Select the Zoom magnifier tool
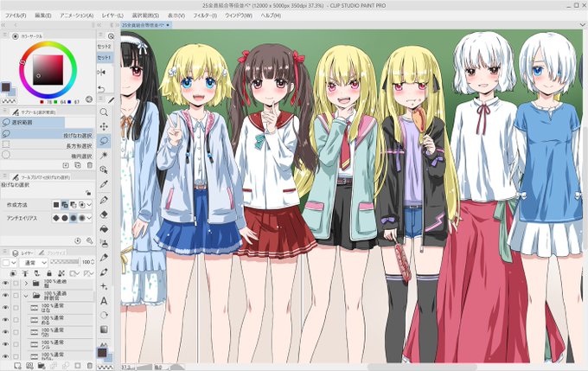 pyautogui.click(x=104, y=112)
